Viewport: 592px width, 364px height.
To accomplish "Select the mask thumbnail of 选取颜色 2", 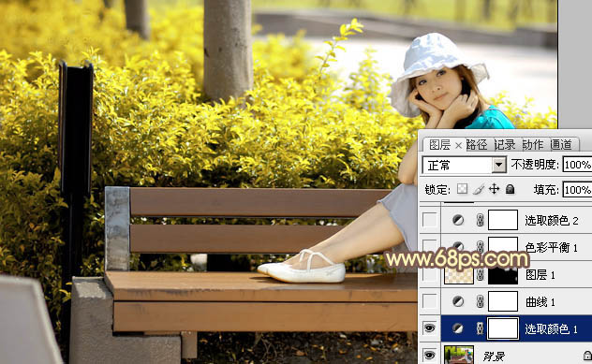I will click(x=503, y=220).
